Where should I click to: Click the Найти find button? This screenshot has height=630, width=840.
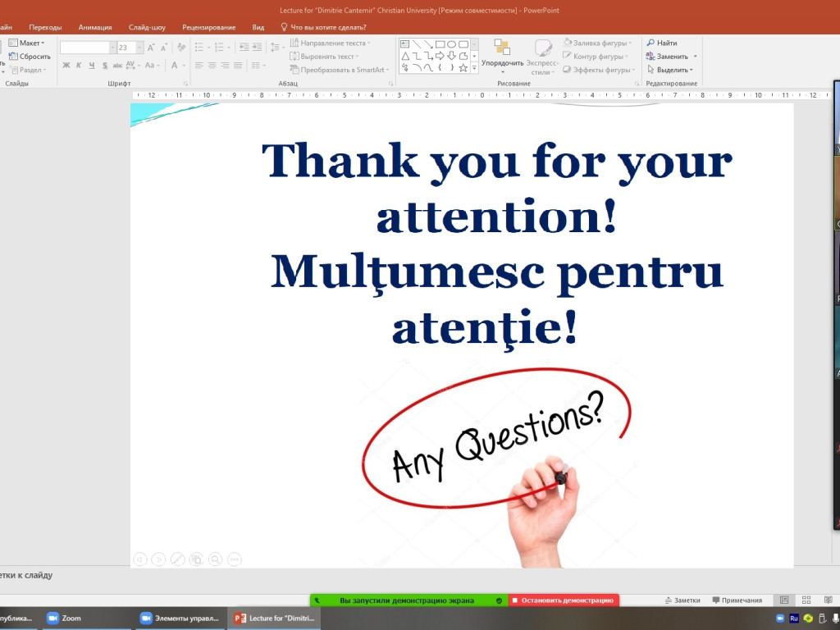click(662, 43)
